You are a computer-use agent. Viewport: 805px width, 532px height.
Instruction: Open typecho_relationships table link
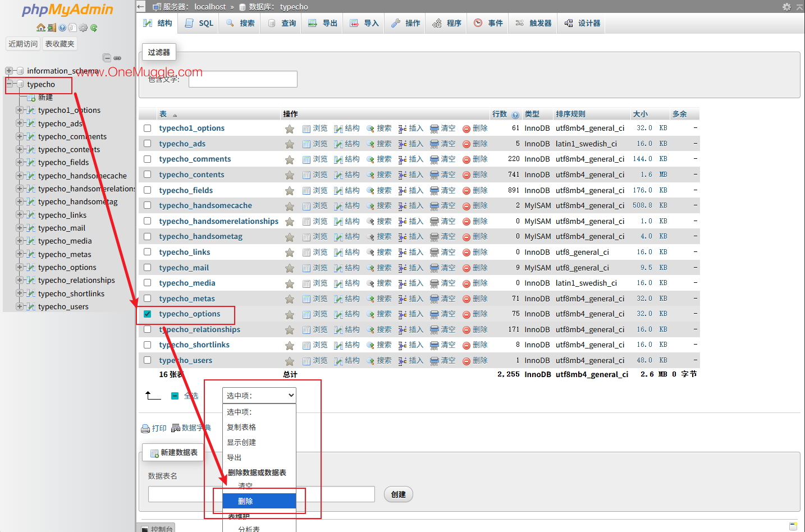[199, 329]
